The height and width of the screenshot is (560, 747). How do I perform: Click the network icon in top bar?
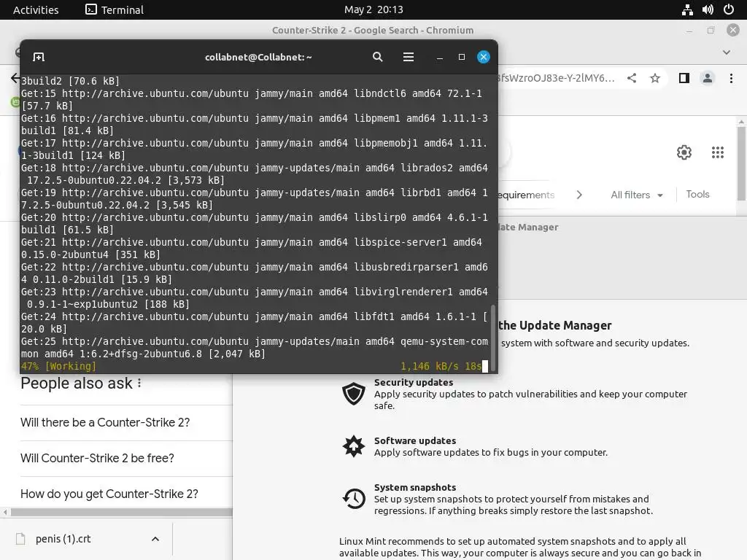click(x=687, y=9)
